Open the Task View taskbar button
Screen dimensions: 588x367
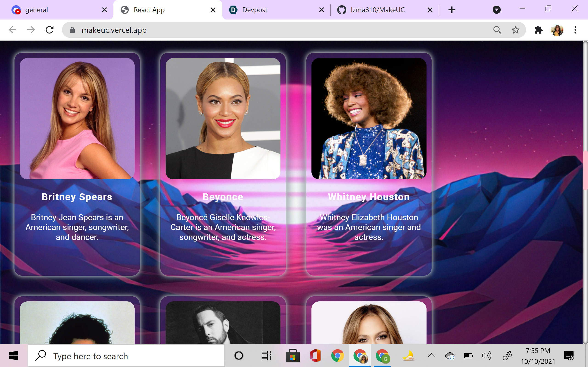coord(266,356)
